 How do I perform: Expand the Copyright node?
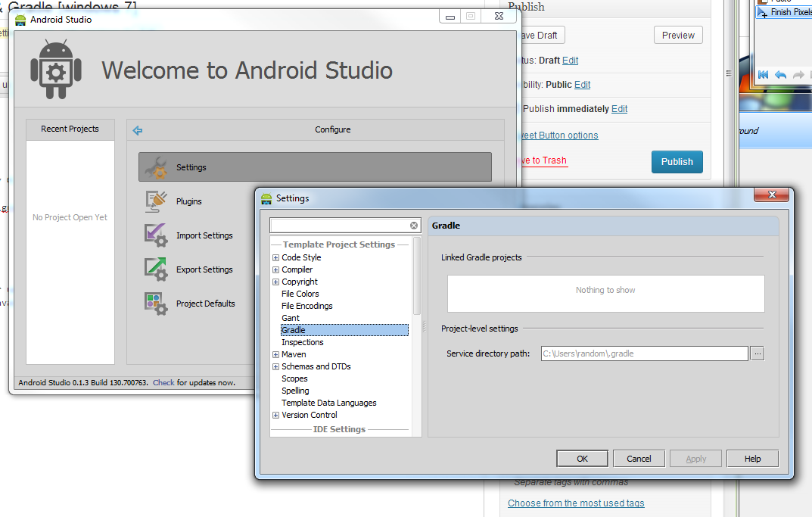[276, 282]
